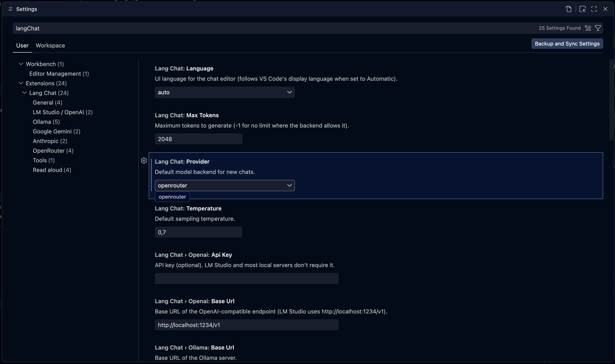Select the Anthropic (2) category
This screenshot has width=615, height=364.
[x=50, y=141]
